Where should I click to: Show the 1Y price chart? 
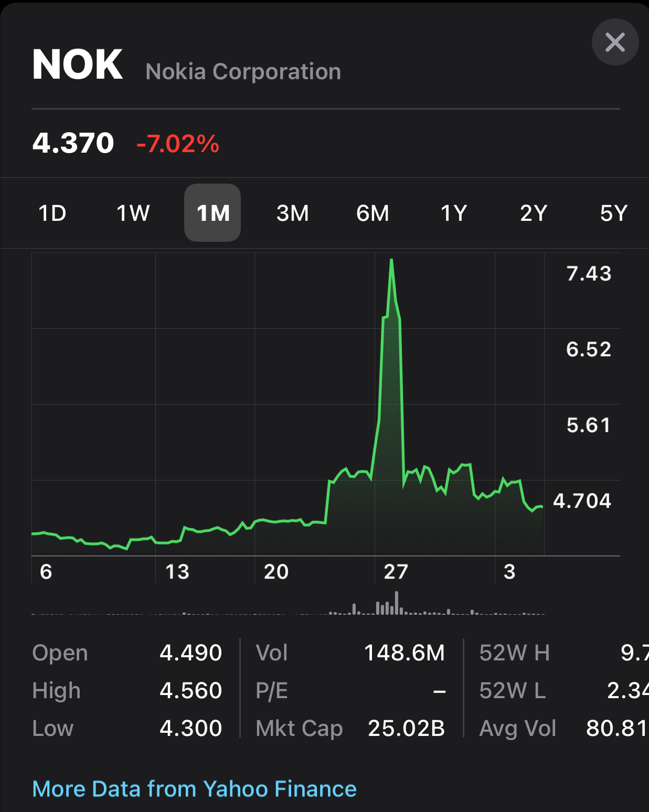click(454, 213)
